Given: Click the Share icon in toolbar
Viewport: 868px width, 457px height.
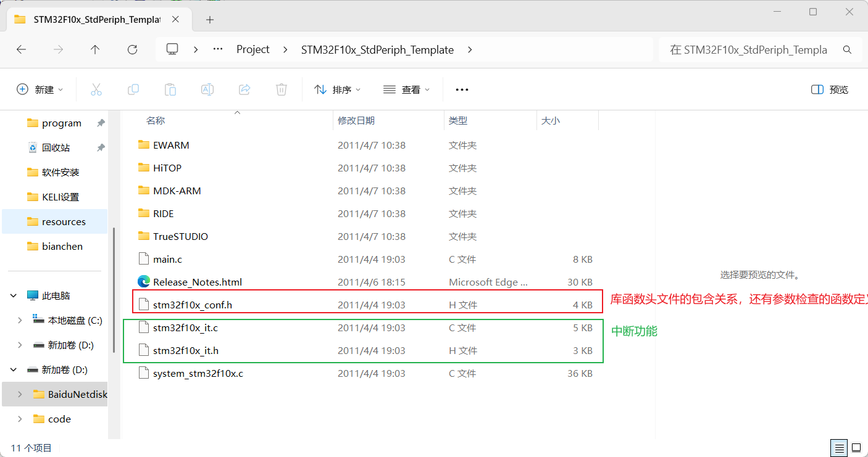Looking at the screenshot, I should [x=244, y=89].
